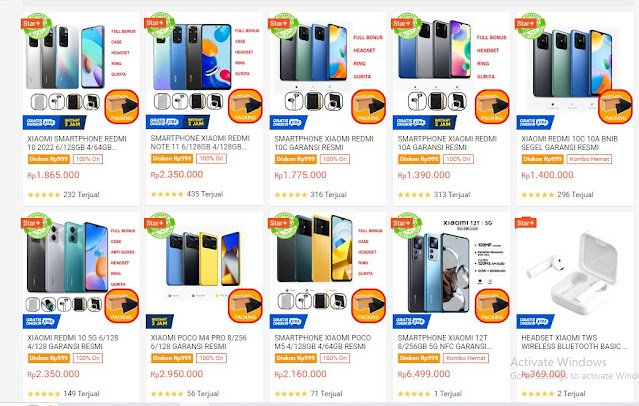Click the Rp2.350.000 price of Redmi 10 5G
The width and height of the screenshot is (639, 406).
click(53, 374)
